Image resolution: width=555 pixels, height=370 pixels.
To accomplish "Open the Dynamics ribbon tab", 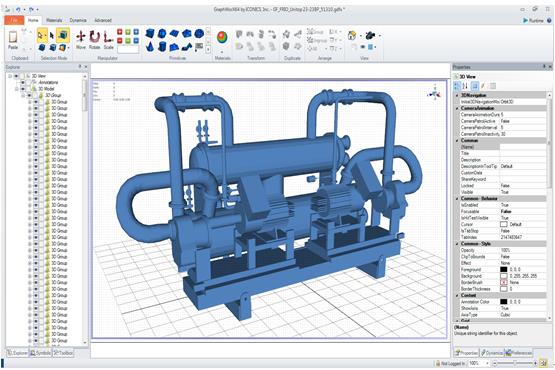I will pos(78,20).
